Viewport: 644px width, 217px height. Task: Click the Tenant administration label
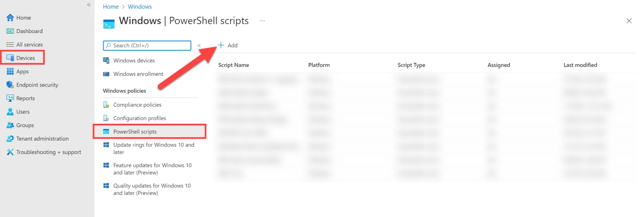click(42, 139)
